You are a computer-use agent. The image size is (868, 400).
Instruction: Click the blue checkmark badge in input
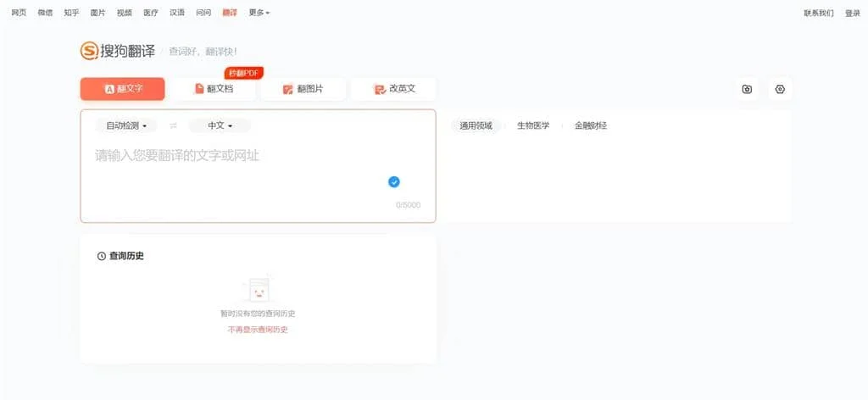coord(394,182)
